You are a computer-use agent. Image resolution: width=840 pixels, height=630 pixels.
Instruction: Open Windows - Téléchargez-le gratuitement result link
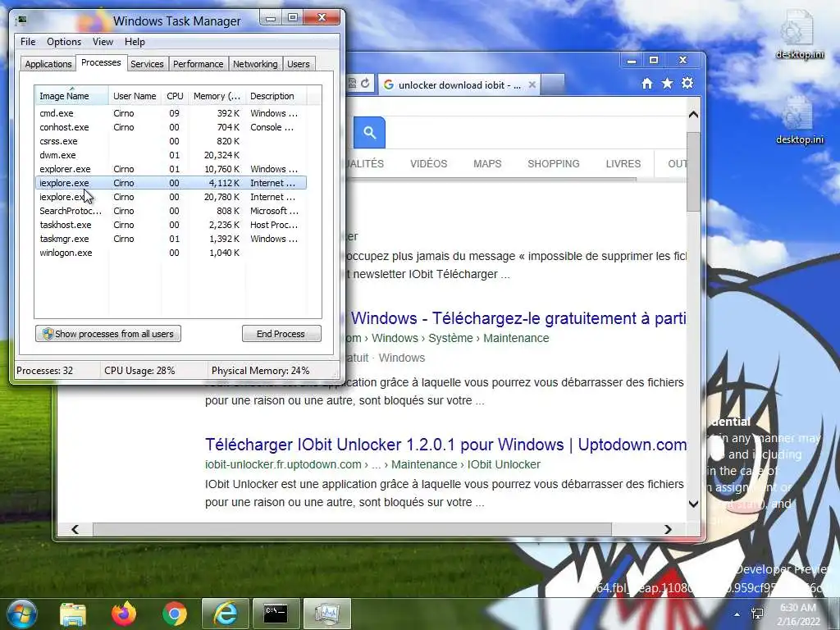click(518, 318)
